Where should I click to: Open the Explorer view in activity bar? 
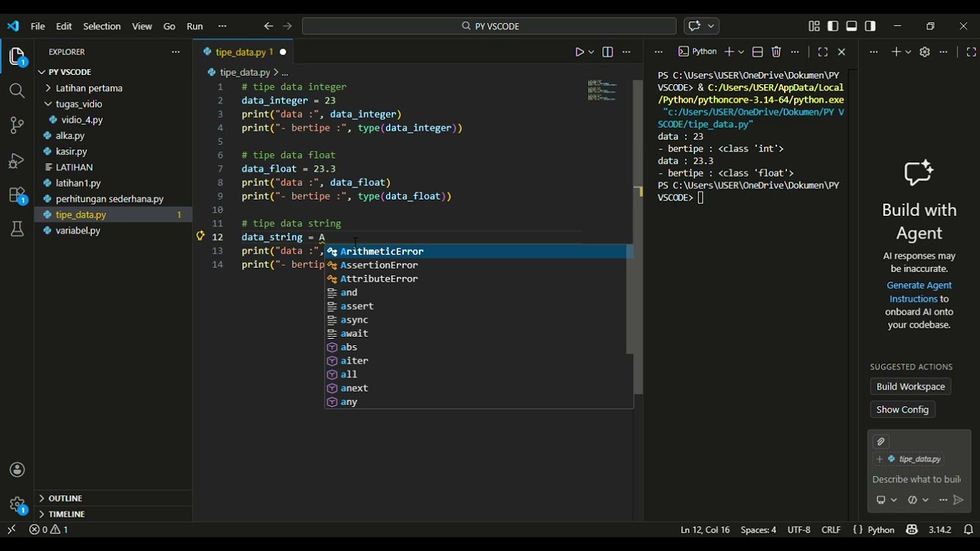coord(17,57)
